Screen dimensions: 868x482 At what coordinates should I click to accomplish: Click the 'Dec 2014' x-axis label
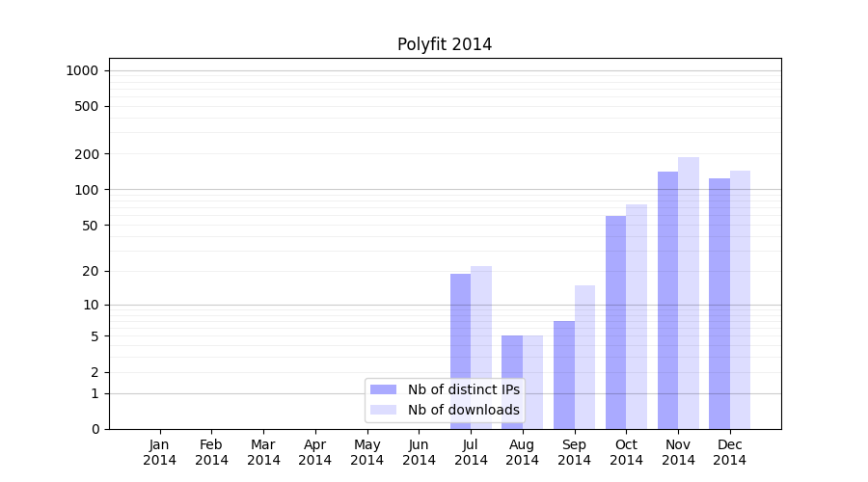click(730, 452)
